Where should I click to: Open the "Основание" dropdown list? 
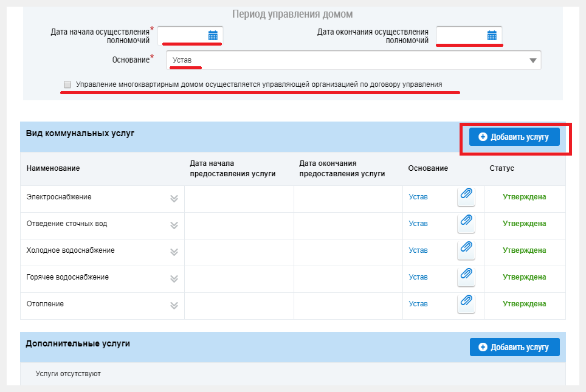(533, 60)
